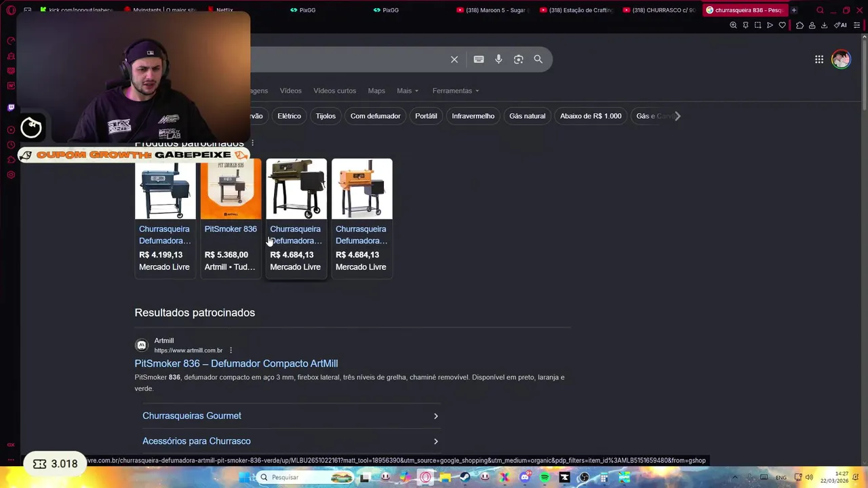This screenshot has width=868, height=488.
Task: Open Google Lens image search
Action: click(518, 60)
